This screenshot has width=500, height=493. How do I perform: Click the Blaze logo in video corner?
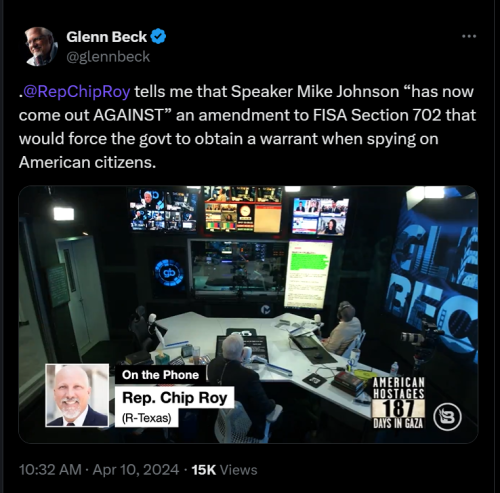(x=447, y=417)
